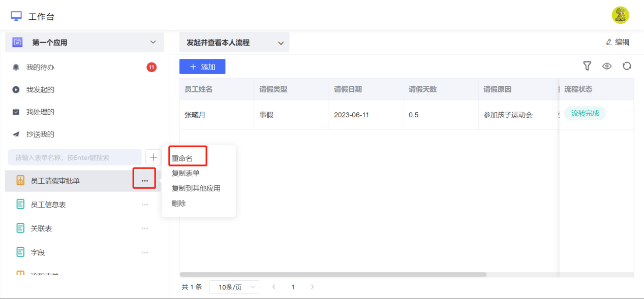The height and width of the screenshot is (299, 644).
Task: Open more options for 员工信息表
Action: pos(145,205)
